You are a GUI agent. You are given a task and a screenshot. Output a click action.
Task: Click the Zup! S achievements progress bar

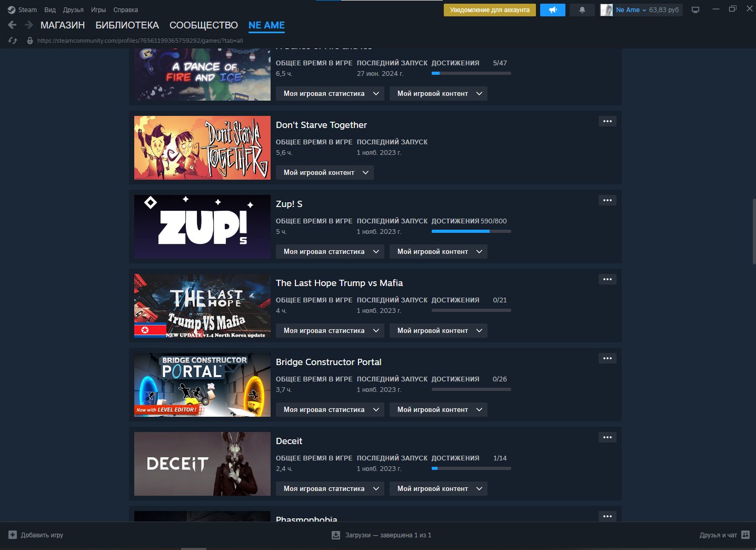coord(471,231)
